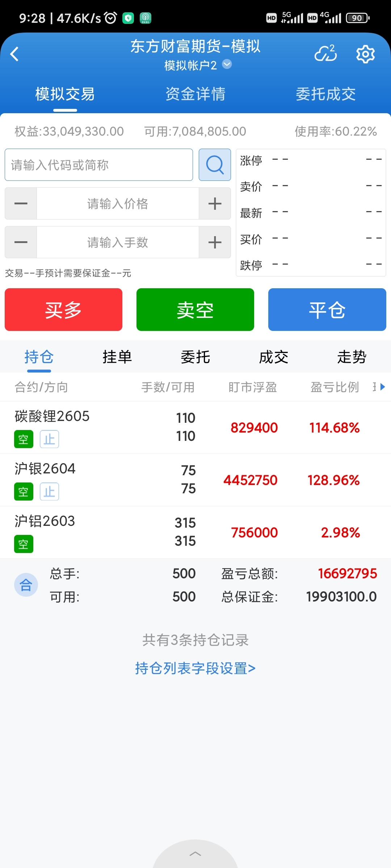
Task: Tap 卖价 ask price row
Action: pos(311,186)
